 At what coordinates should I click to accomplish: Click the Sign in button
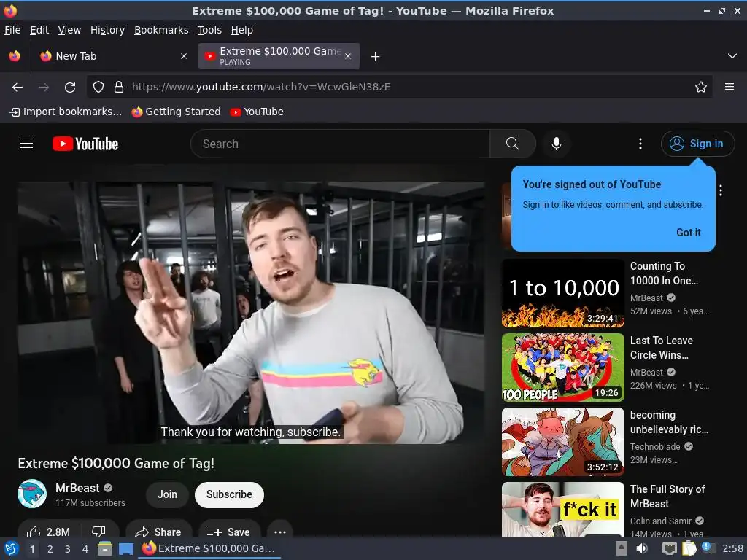point(697,144)
